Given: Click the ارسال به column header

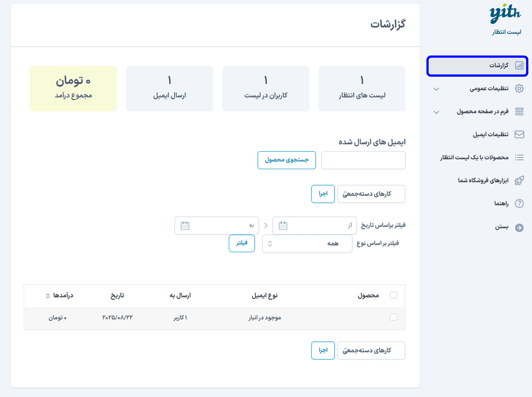Looking at the screenshot, I should point(180,295).
